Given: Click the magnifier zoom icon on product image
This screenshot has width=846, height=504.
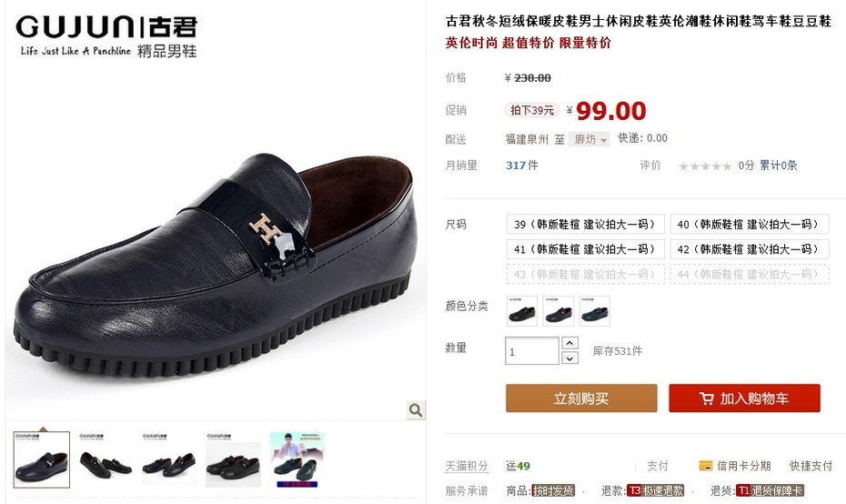Looking at the screenshot, I should (416, 410).
